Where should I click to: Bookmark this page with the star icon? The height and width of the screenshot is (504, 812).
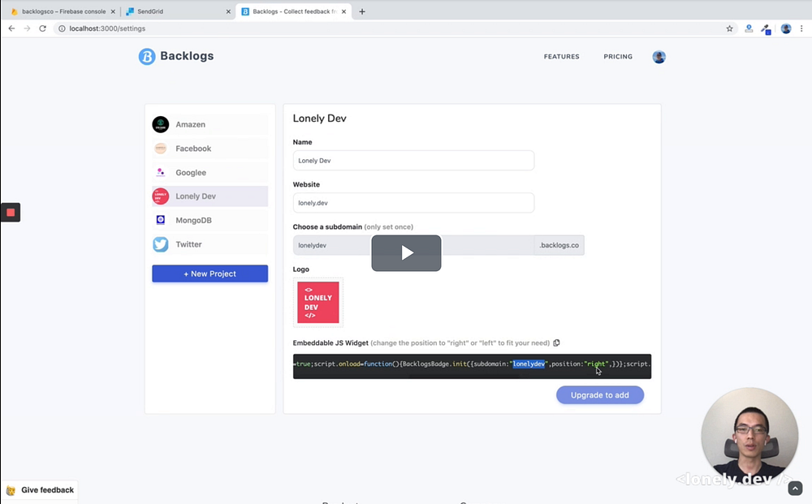coord(730,28)
